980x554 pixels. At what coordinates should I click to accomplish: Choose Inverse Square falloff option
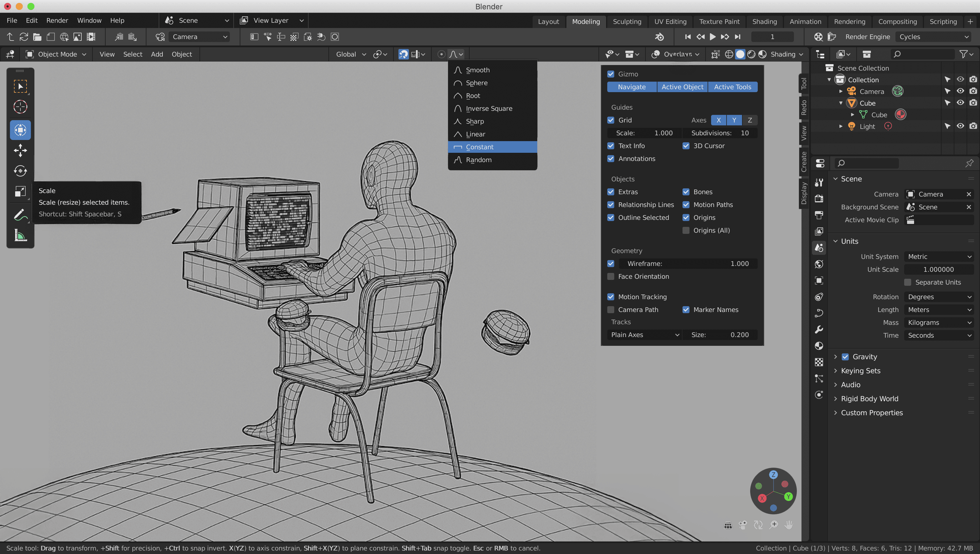(492, 109)
